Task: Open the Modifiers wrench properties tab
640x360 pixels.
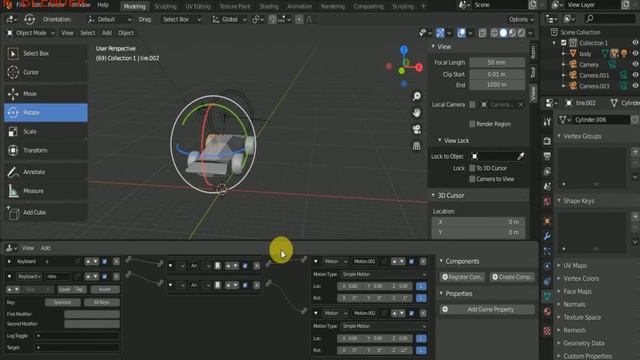Action: click(547, 236)
